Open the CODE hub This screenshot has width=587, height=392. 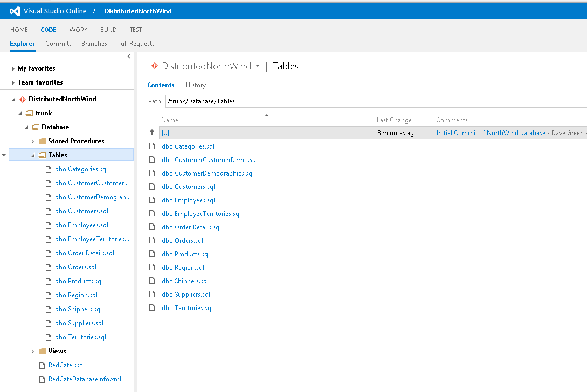click(49, 30)
